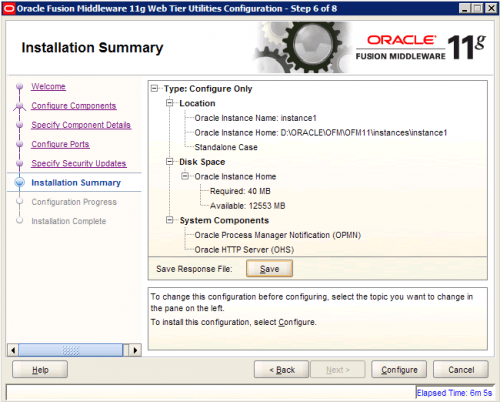The width and height of the screenshot is (500, 402).
Task: Open Specify Component Details step
Action: (81, 125)
